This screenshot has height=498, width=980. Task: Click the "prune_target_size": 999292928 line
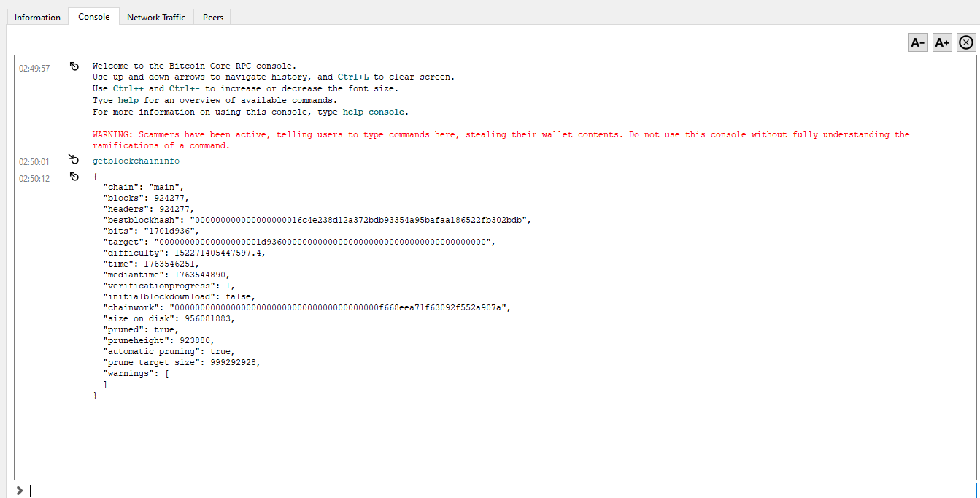[x=182, y=362]
